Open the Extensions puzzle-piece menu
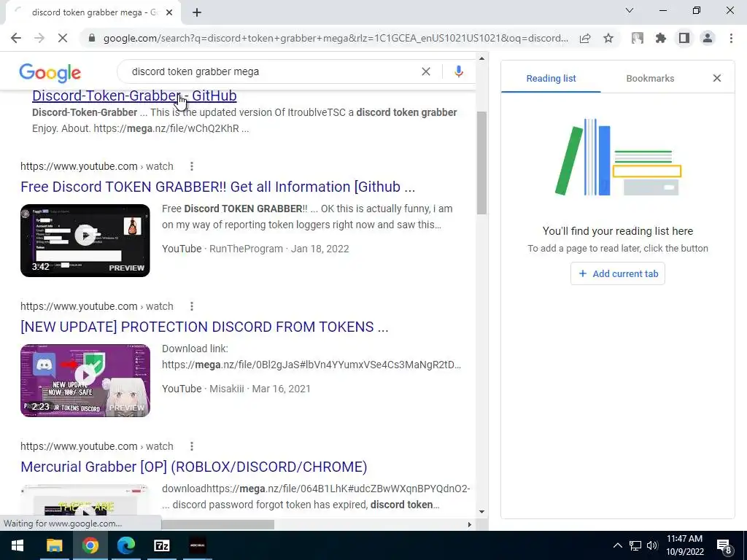The width and height of the screenshot is (747, 560). (660, 38)
